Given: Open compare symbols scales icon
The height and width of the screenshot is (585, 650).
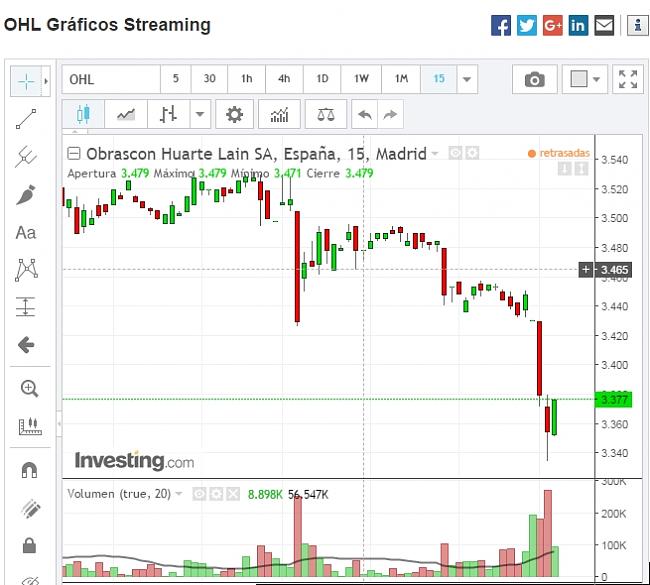Looking at the screenshot, I should [326, 114].
